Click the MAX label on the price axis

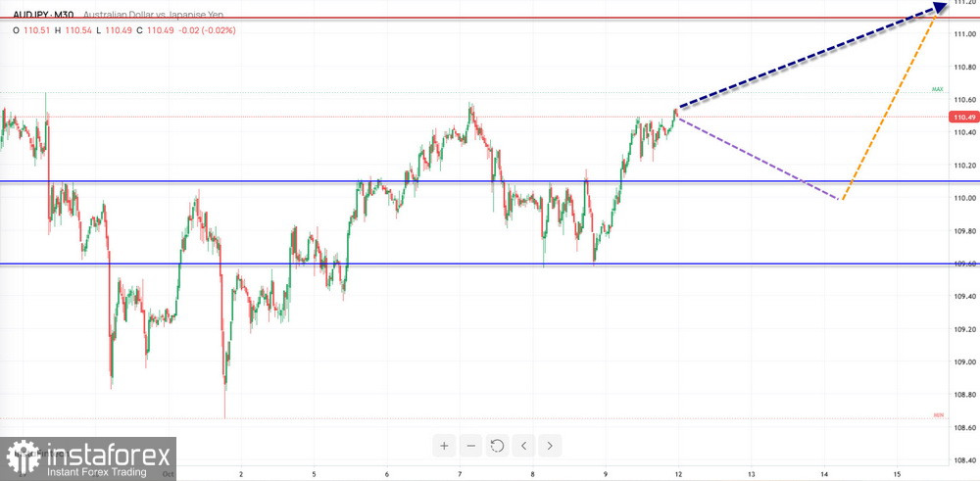937,89
